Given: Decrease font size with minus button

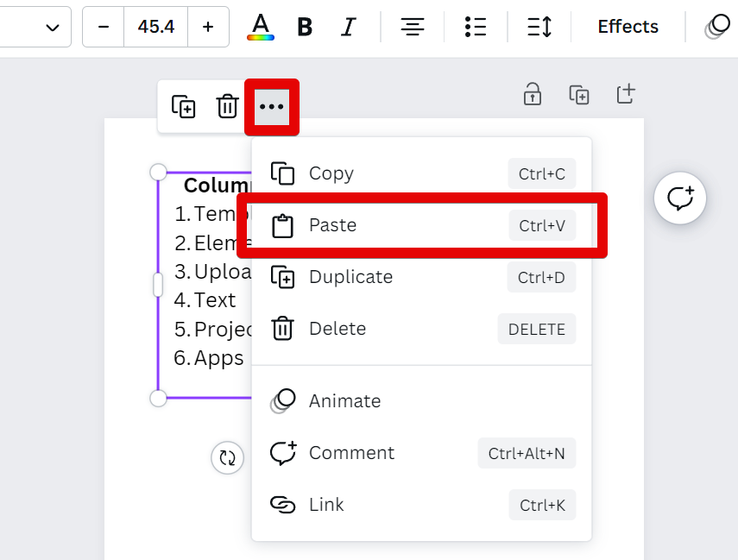Looking at the screenshot, I should pyautogui.click(x=104, y=27).
